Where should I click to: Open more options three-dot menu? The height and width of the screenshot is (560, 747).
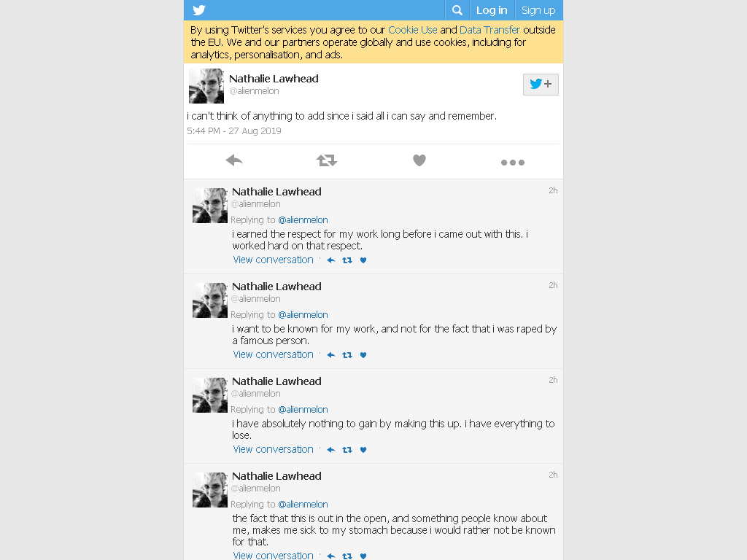tap(513, 163)
